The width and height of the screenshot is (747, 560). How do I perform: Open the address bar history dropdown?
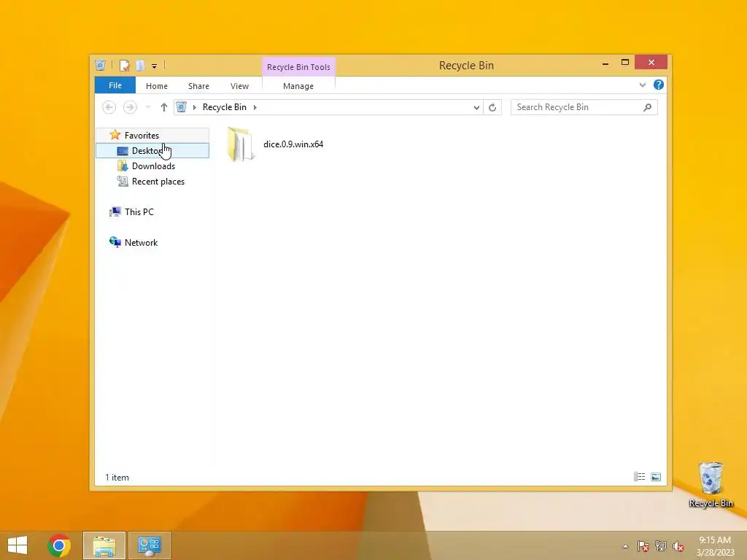coord(476,108)
